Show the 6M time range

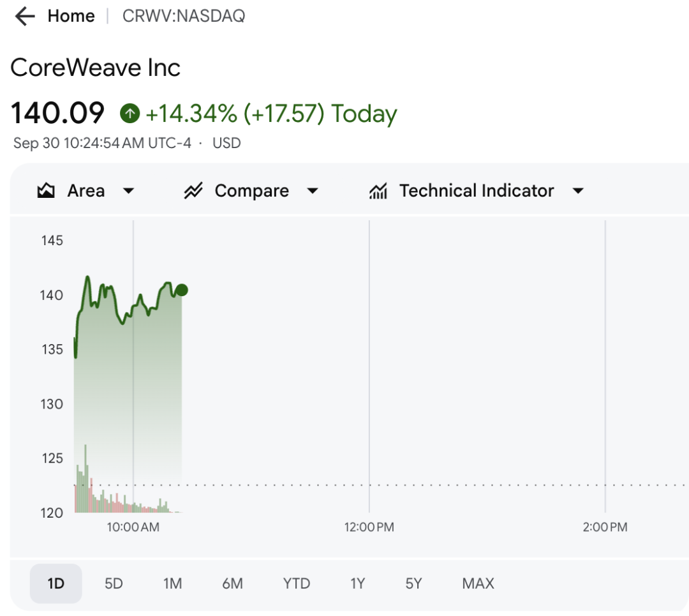click(232, 583)
